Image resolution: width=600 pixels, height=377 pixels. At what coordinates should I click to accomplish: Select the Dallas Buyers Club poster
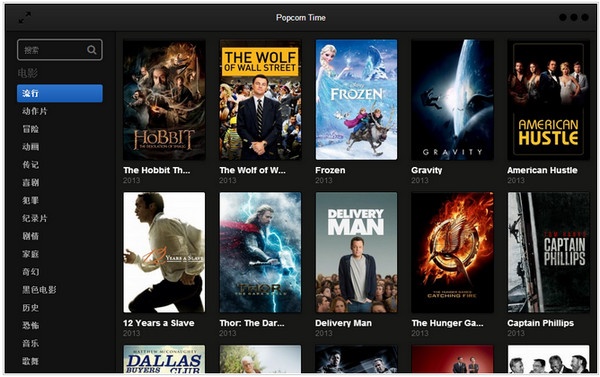point(164,359)
